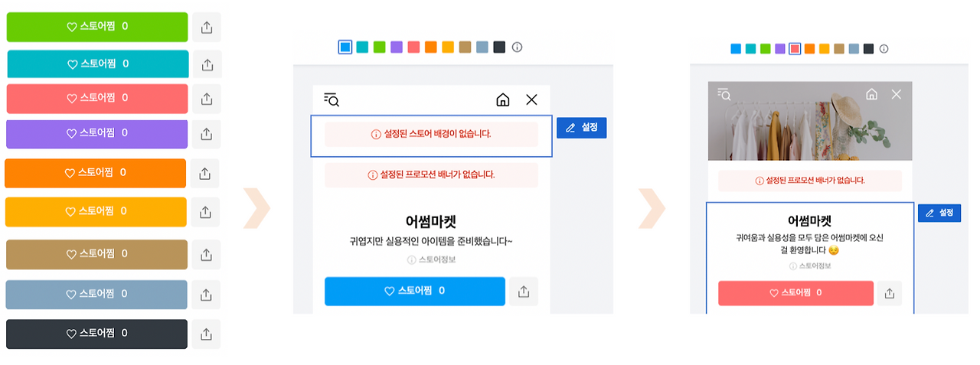Select purple swatch in middle palette
This screenshot has height=365, width=980.
tap(397, 47)
